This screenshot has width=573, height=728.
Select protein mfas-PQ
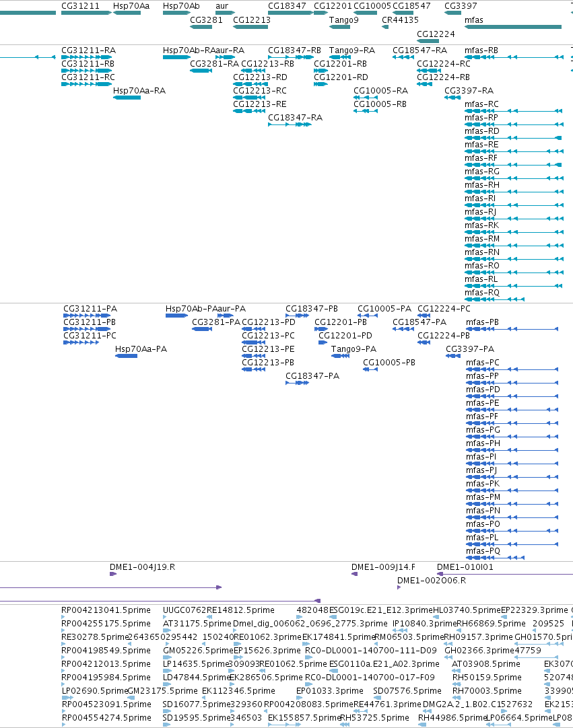click(483, 551)
